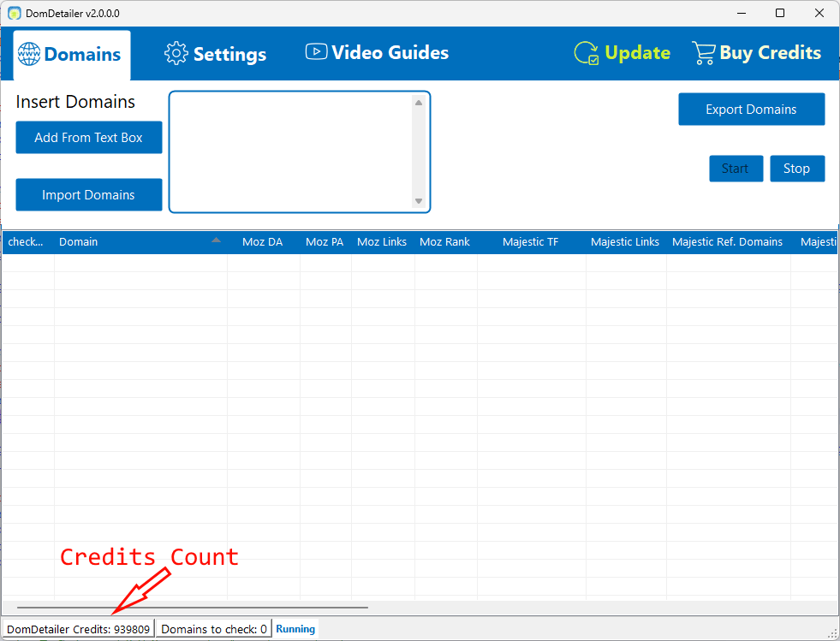840x641 pixels.
Task: Click the shopping cart icon
Action: point(703,53)
